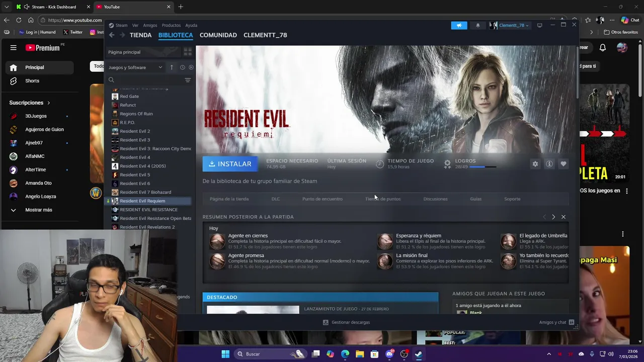Image resolution: width=644 pixels, height=362 pixels.
Task: Filter library by ready-to-play icon
Action: [x=191, y=67]
